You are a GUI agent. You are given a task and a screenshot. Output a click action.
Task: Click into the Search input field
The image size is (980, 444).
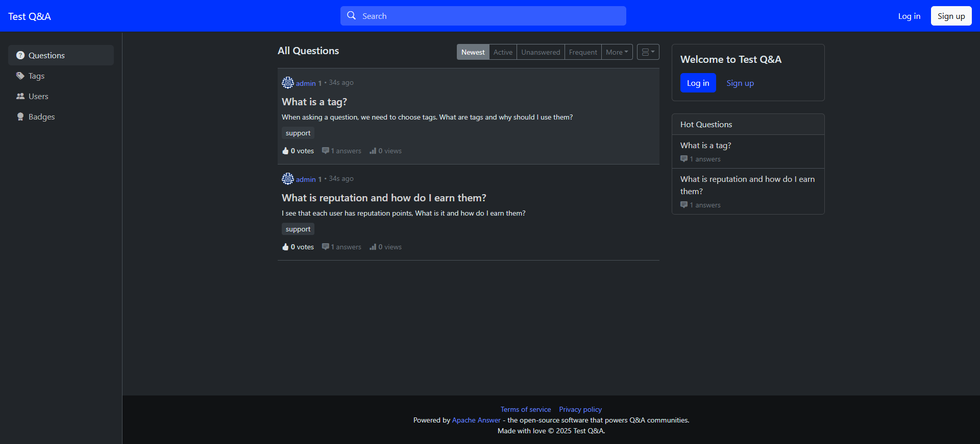tap(490, 16)
